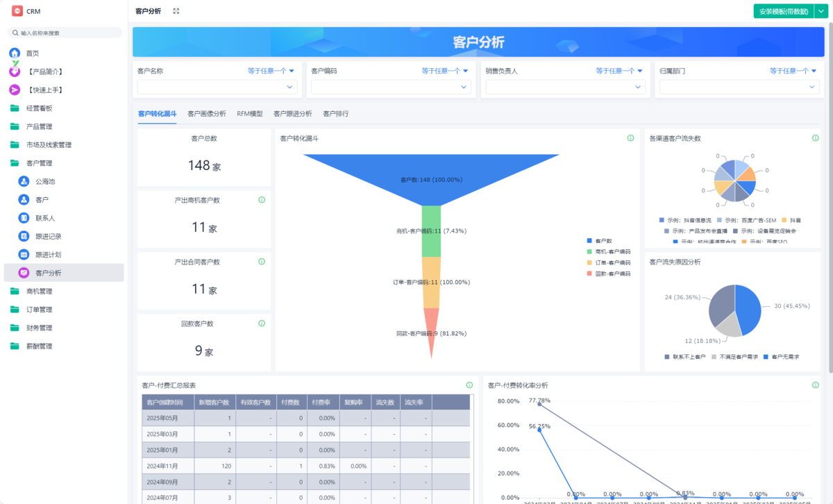Click 财务管理 folder icon
Screen dimensions: 833x504
click(x=15, y=328)
